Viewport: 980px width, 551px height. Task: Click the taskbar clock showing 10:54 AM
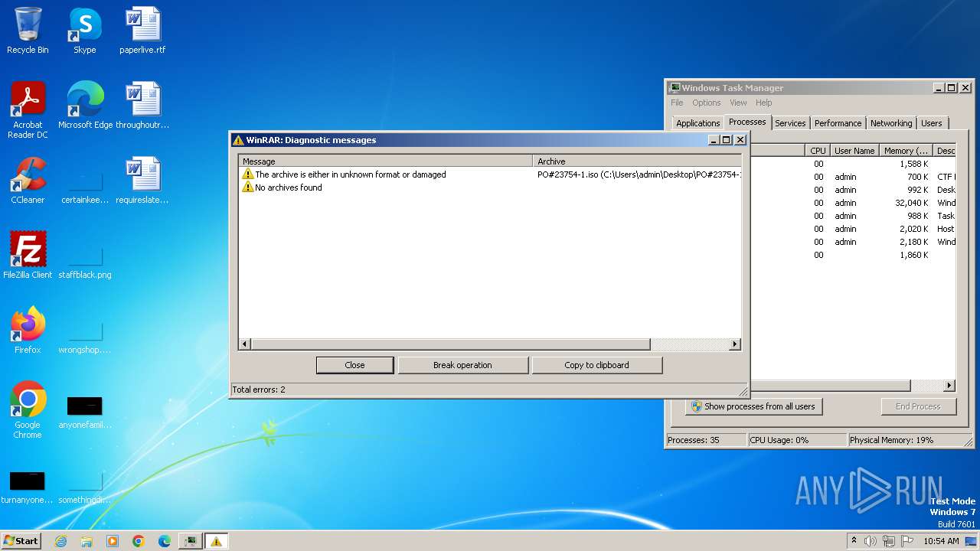[x=941, y=541]
